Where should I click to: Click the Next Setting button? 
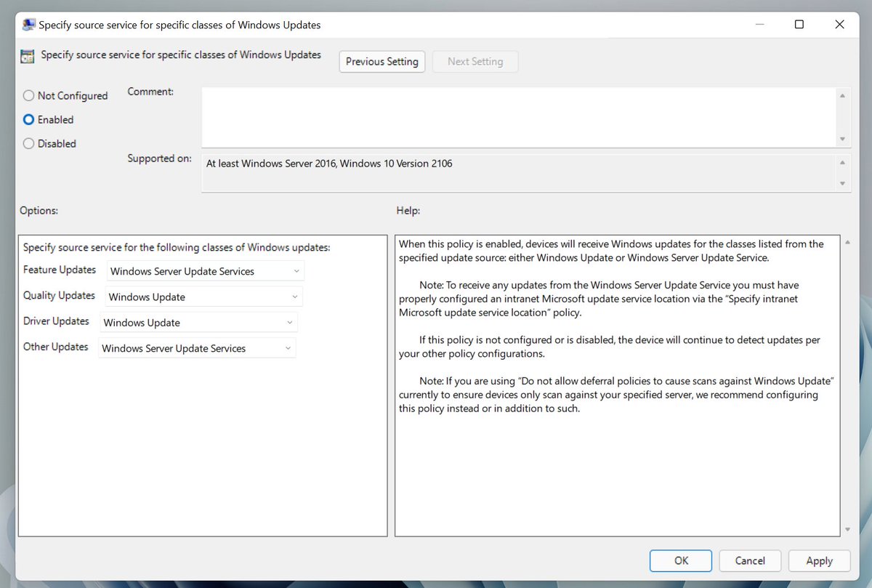[x=475, y=61]
